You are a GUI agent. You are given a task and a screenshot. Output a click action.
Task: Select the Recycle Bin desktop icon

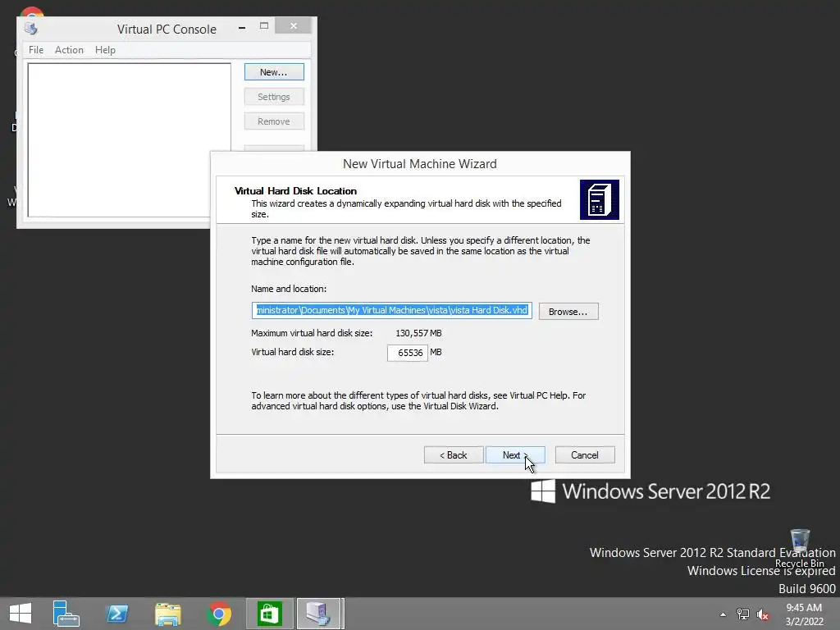799,548
